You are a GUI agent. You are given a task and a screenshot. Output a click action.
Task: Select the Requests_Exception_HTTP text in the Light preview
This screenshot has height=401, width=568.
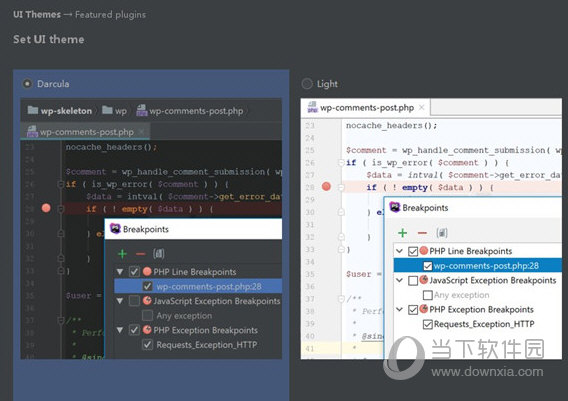(484, 324)
